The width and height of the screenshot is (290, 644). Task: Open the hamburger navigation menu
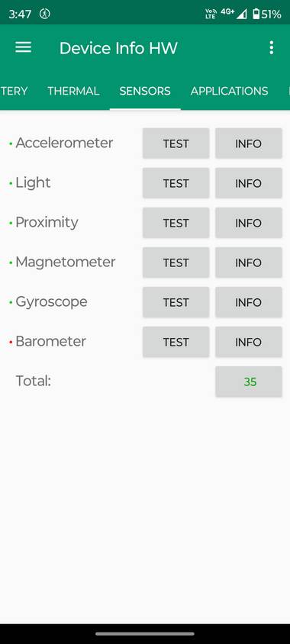pyautogui.click(x=24, y=47)
